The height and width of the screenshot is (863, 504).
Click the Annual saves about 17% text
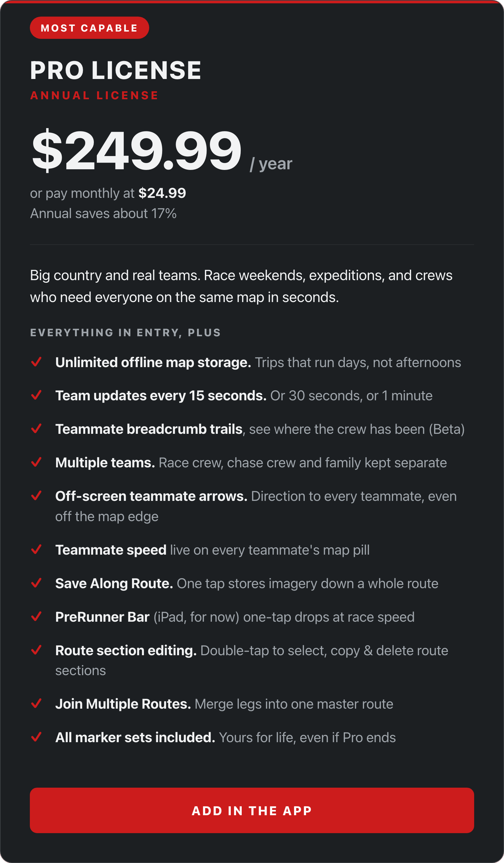pos(103,213)
